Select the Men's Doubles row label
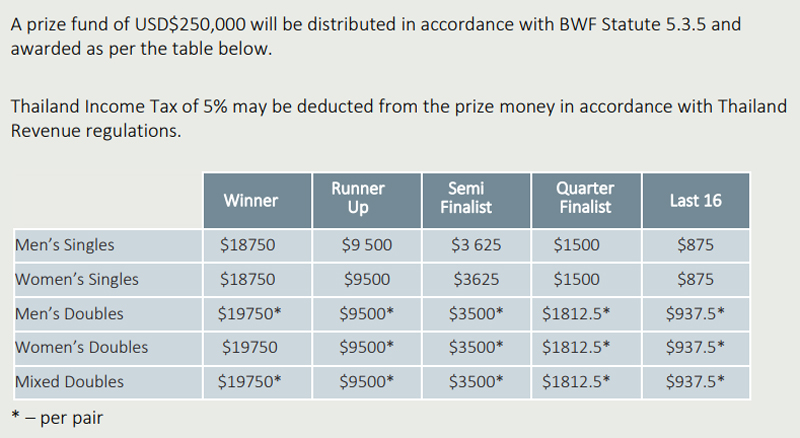Viewport: 800px width, 438px height. click(x=70, y=313)
